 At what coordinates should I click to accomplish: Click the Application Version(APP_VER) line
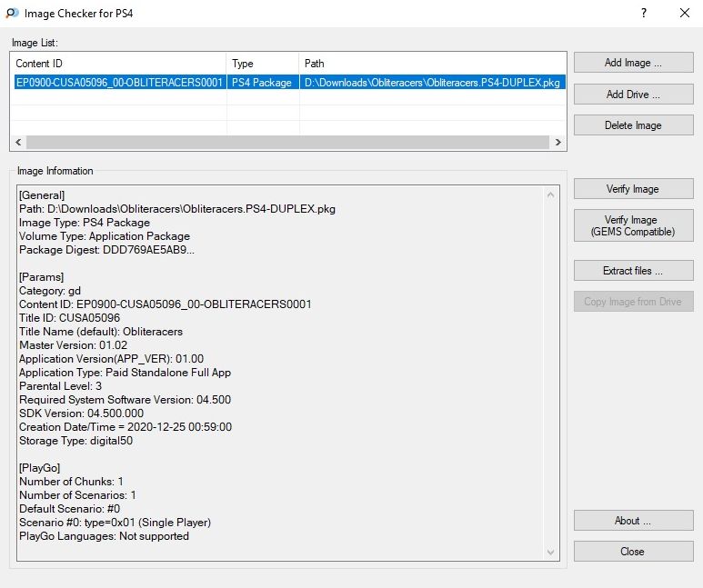tap(111, 359)
